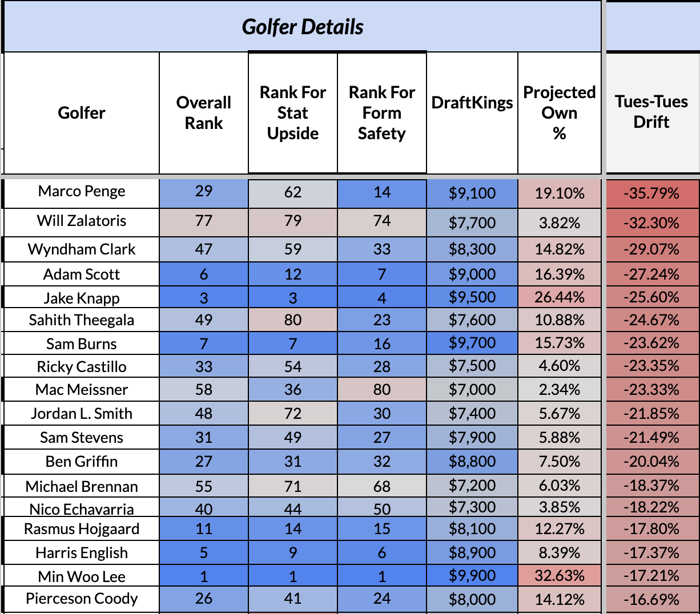
Task: Click Harris English's overall rank cell
Action: pos(204,553)
